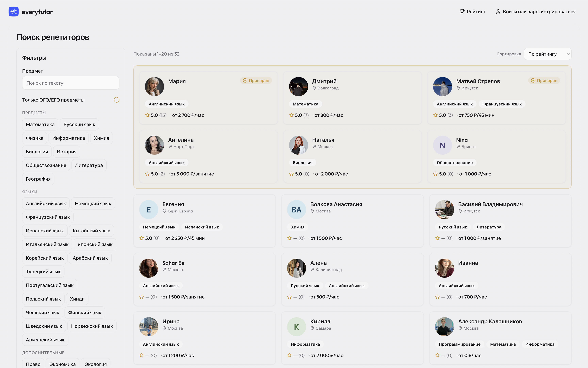Select Английский язык filter chip in sidebar
Image resolution: width=588 pixels, height=368 pixels.
46,203
